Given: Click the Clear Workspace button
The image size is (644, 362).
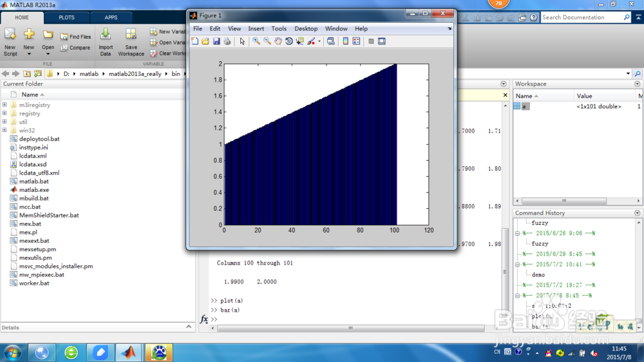Looking at the screenshot, I should [x=168, y=53].
